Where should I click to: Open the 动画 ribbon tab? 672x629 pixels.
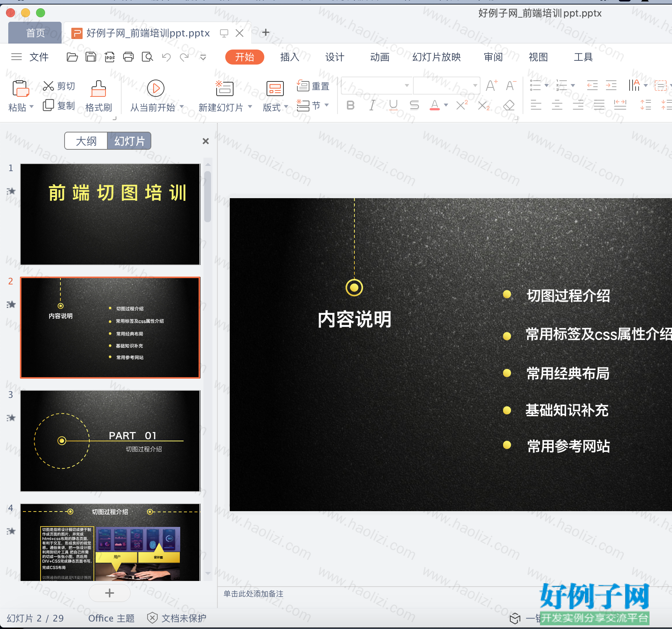coord(380,57)
